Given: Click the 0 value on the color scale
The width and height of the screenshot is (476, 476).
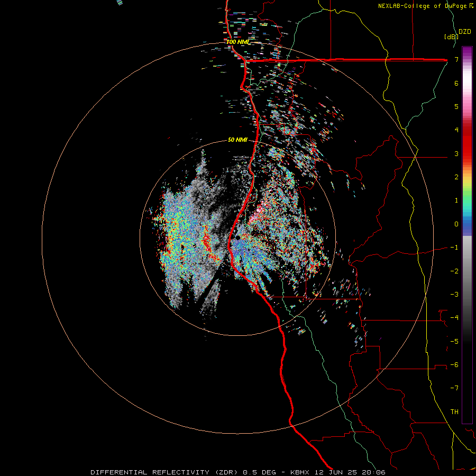Looking at the screenshot, I should [456, 224].
